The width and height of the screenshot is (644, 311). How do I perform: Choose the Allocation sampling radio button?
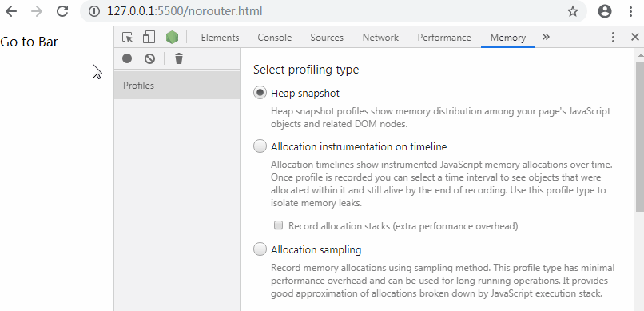pos(260,249)
